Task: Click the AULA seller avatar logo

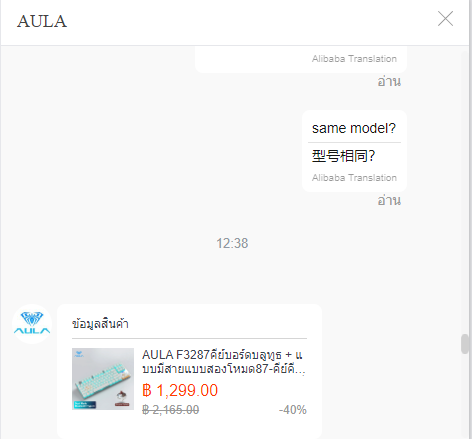Action: 32,324
